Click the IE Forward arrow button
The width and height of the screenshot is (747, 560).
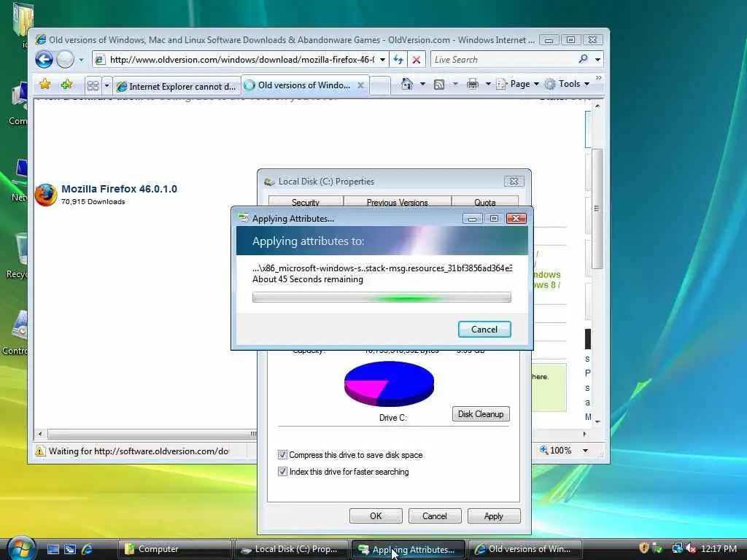pos(65,60)
